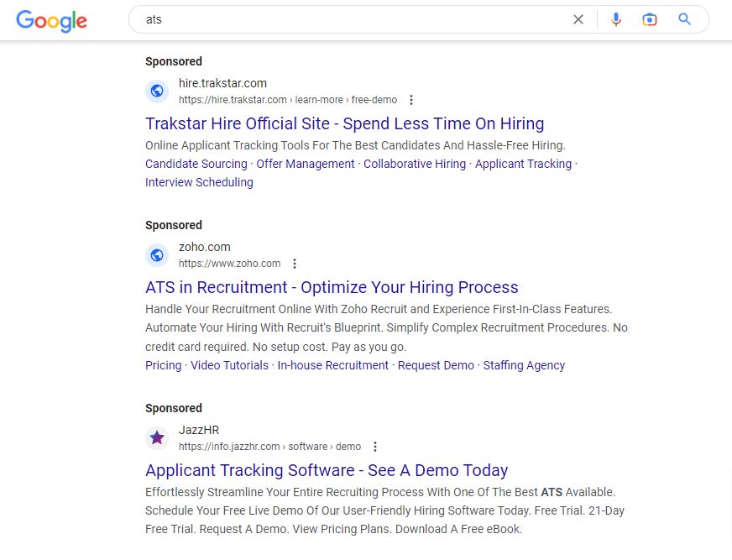Click the hire.trakstar.com globe favicon
The height and width of the screenshot is (560, 732).
pyautogui.click(x=157, y=92)
